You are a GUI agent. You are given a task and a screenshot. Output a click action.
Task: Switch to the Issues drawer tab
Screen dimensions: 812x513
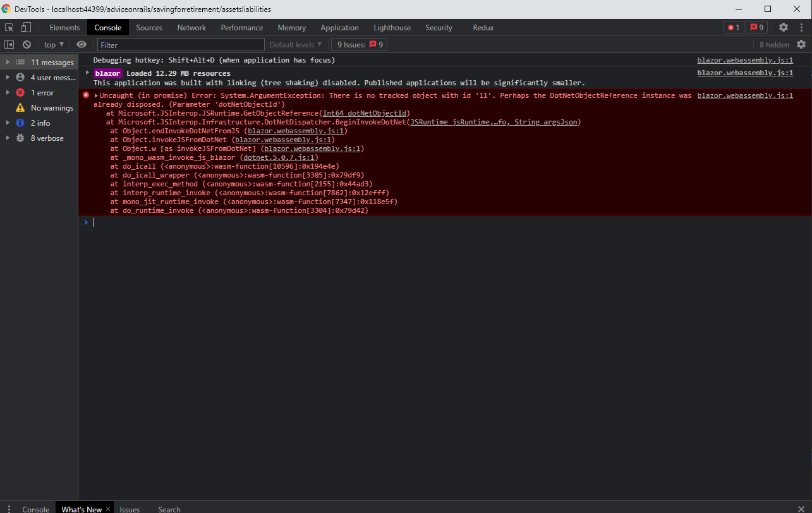click(x=129, y=509)
